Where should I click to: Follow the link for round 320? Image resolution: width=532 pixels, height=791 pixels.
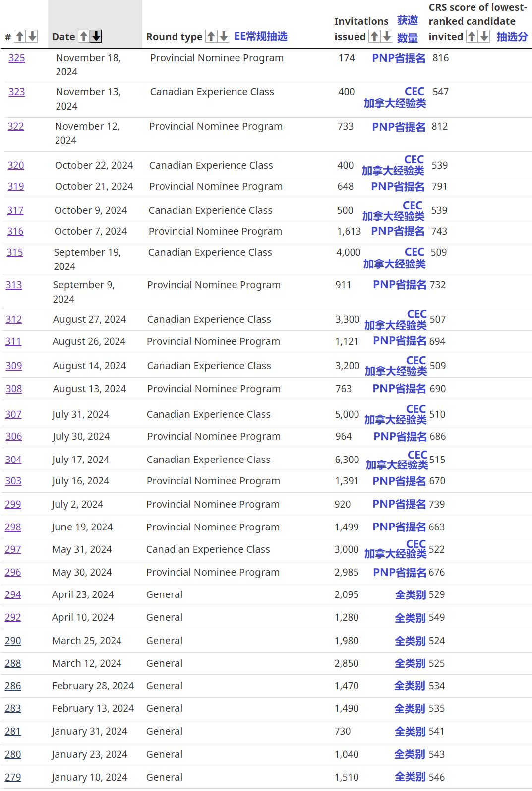[x=15, y=165]
